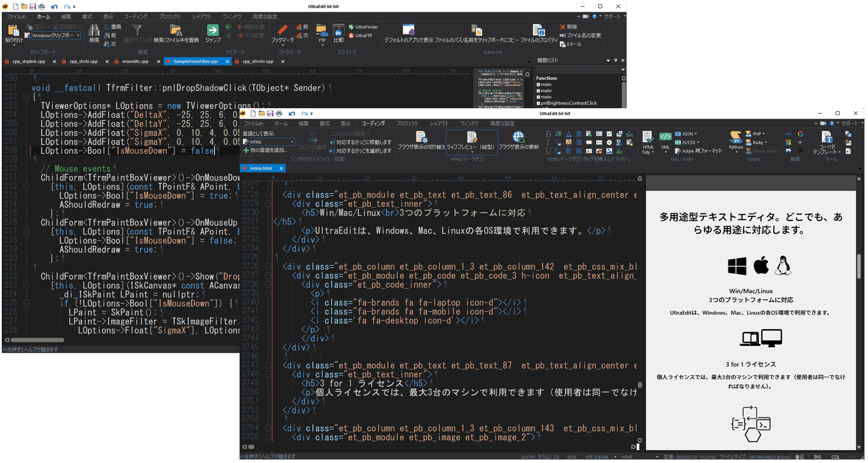Click the Underline U HTML tag icon
Image resolution: width=868 pixels, height=463 pixels.
tap(548, 150)
